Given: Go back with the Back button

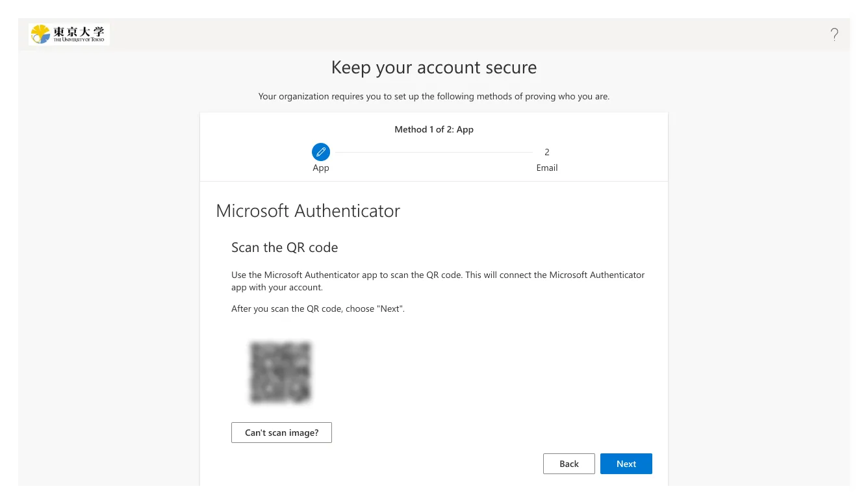Looking at the screenshot, I should (568, 464).
